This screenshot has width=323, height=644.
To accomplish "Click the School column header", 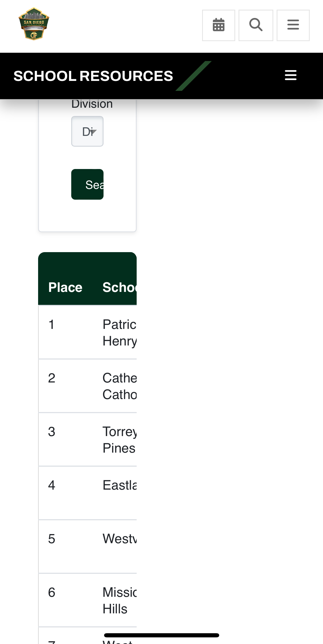I will click(x=119, y=287).
